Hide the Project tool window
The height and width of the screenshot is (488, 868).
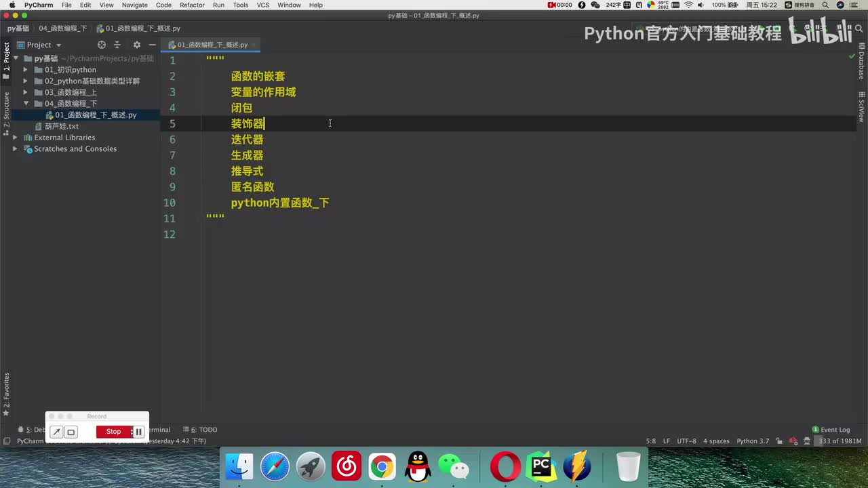(x=152, y=45)
